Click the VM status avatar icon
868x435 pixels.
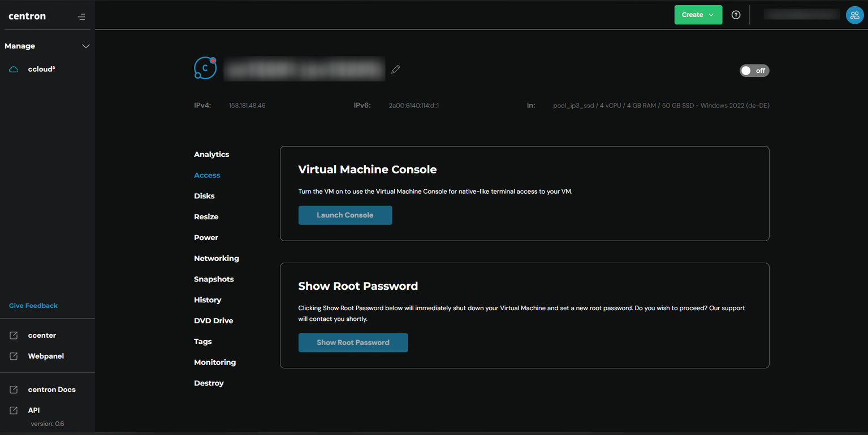tap(205, 68)
